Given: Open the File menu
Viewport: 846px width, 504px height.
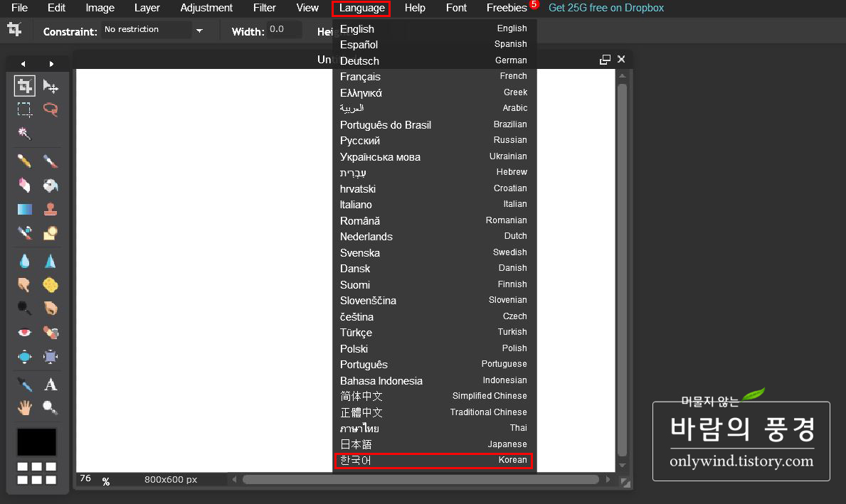Looking at the screenshot, I should (19, 8).
